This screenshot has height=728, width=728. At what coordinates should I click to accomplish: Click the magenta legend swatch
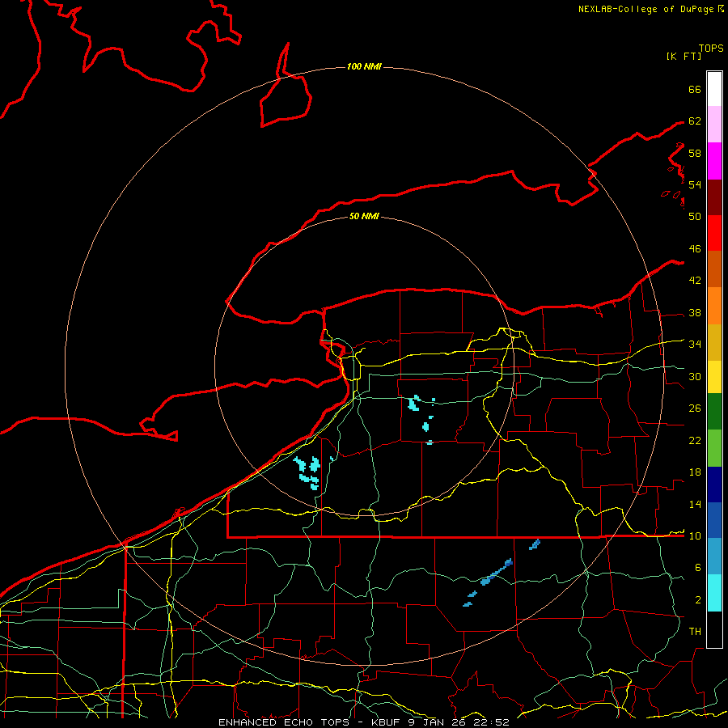[714, 161]
